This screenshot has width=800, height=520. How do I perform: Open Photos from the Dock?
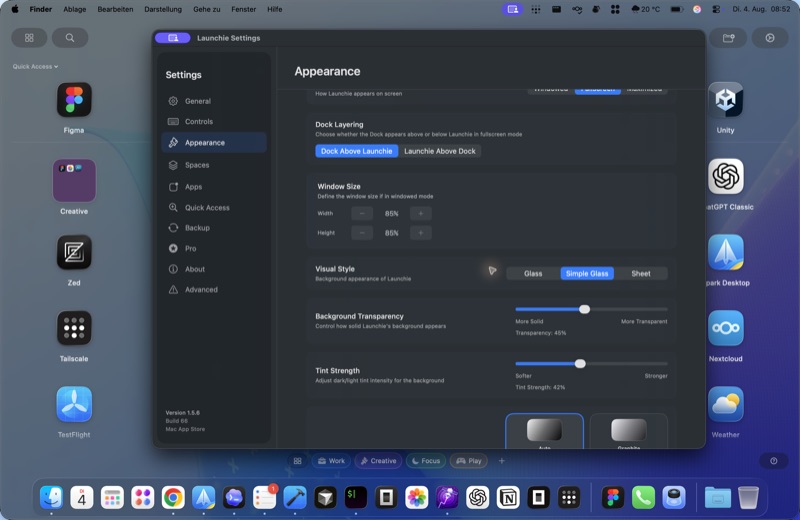coord(417,497)
